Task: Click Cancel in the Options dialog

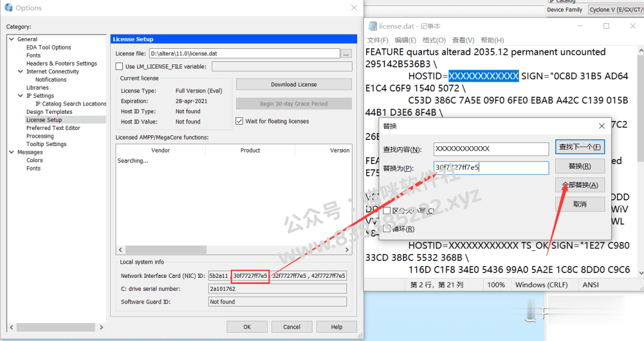Action: coord(292,327)
